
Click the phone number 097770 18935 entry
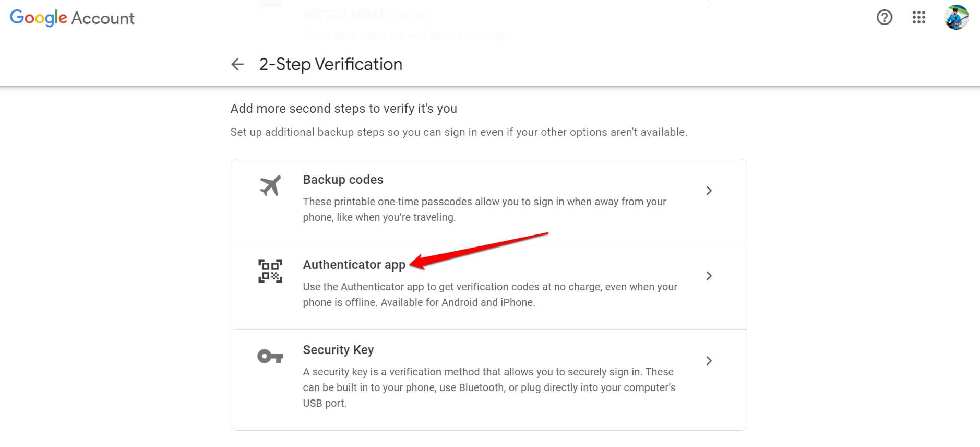click(344, 15)
